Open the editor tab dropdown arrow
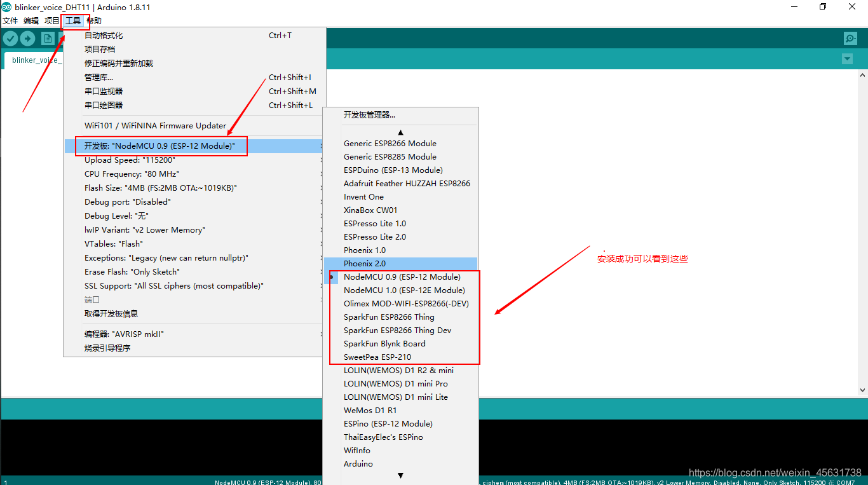The width and height of the screenshot is (868, 485). (x=847, y=58)
